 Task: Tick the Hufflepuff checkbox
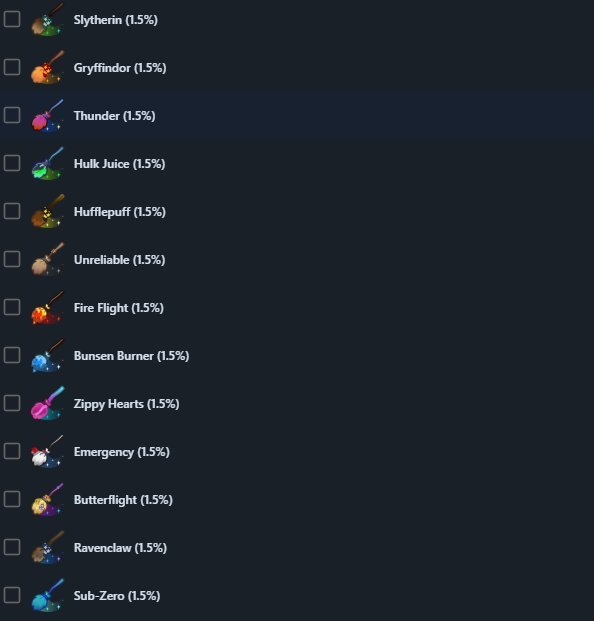[x=12, y=211]
